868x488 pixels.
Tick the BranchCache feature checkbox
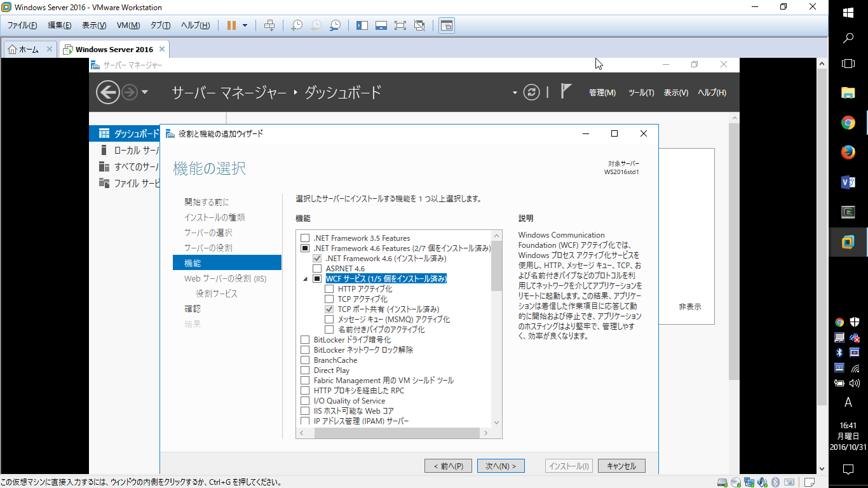click(305, 360)
